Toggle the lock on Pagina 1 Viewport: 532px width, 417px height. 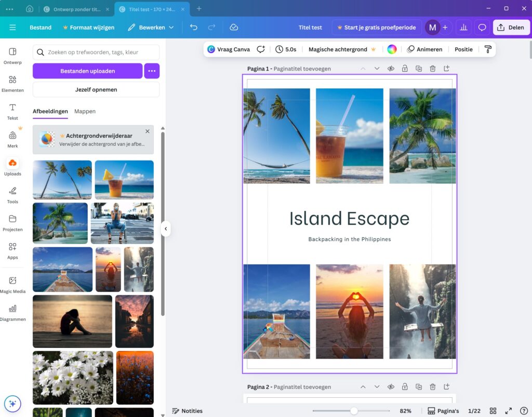[405, 69]
